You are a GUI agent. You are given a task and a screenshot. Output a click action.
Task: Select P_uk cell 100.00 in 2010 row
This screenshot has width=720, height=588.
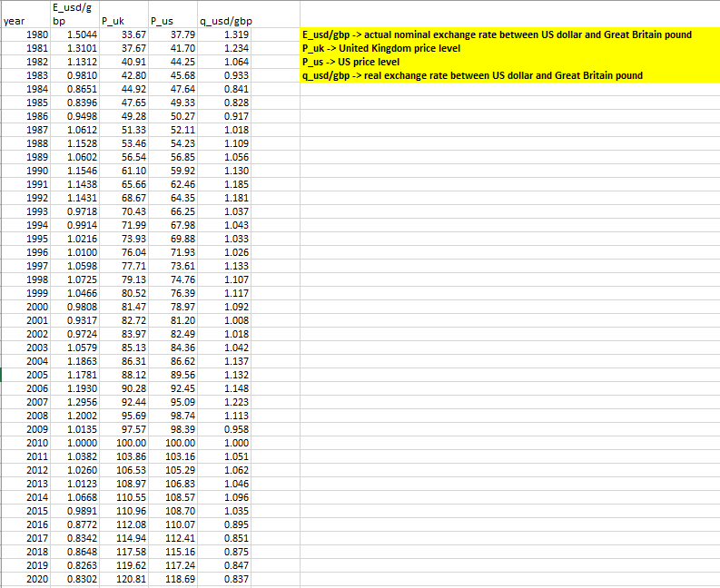click(124, 443)
